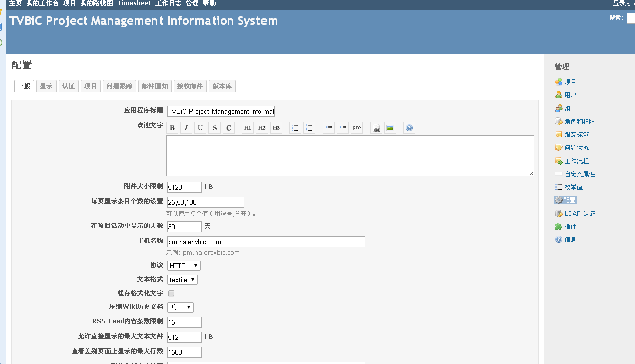This screenshot has width=635, height=364.
Task: Open the 协议 HTTP dropdown
Action: click(x=184, y=266)
